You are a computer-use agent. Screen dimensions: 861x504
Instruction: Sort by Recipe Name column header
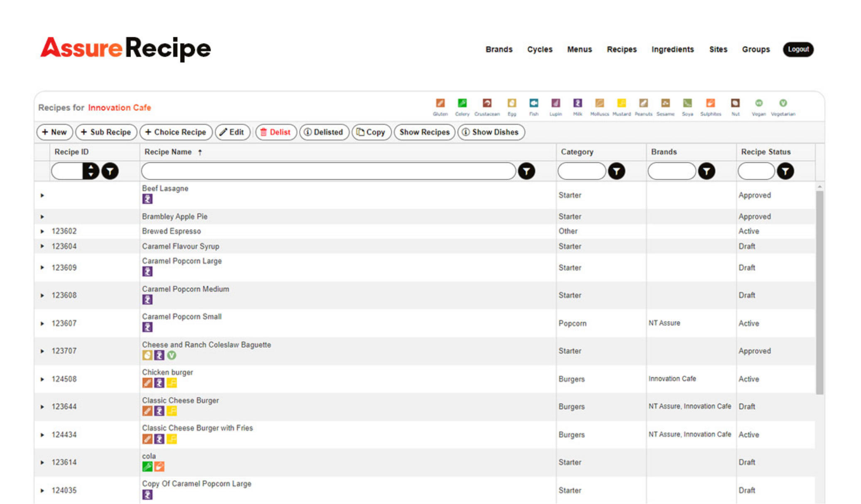click(168, 152)
